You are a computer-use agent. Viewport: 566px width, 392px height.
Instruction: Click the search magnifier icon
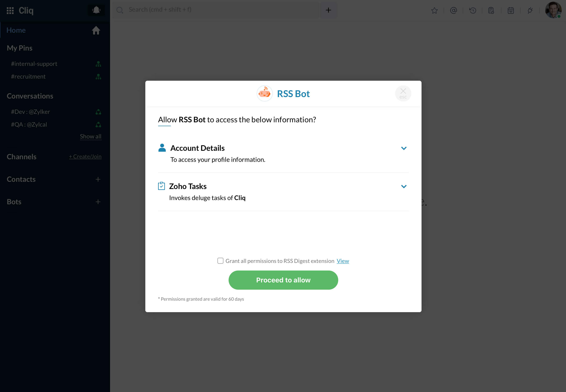pos(120,10)
